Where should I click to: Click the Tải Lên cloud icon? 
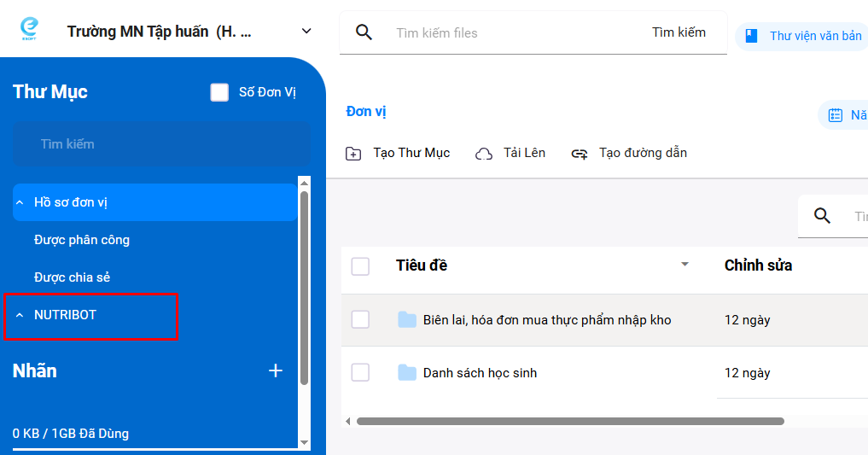coord(484,154)
